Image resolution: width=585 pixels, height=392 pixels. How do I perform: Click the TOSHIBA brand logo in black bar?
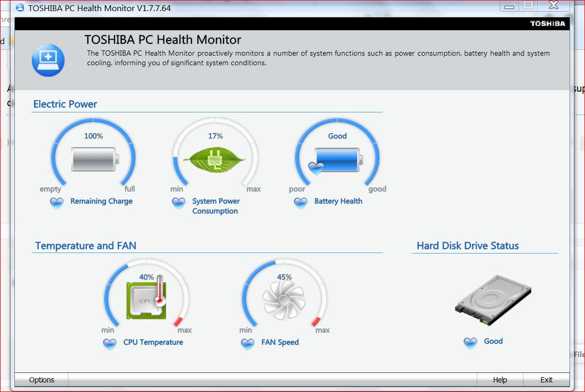tap(547, 23)
